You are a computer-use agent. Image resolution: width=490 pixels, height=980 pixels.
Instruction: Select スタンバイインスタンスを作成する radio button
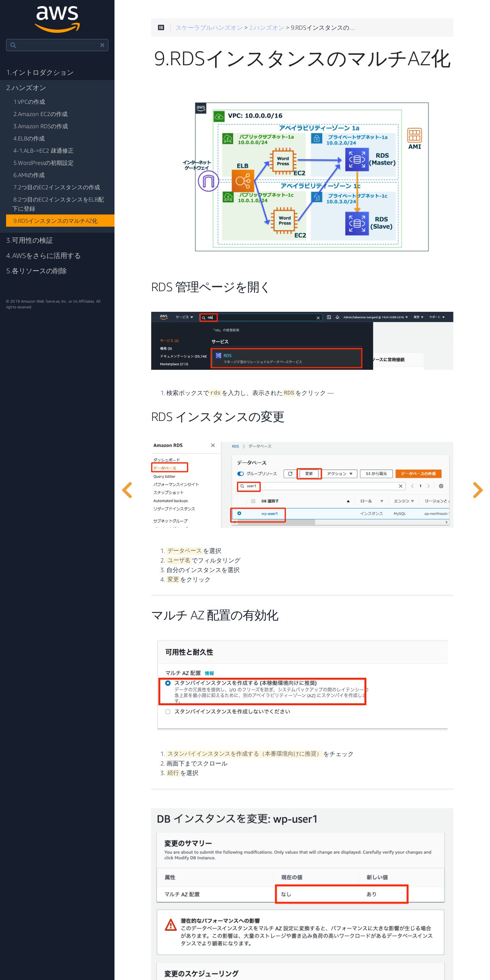168,683
